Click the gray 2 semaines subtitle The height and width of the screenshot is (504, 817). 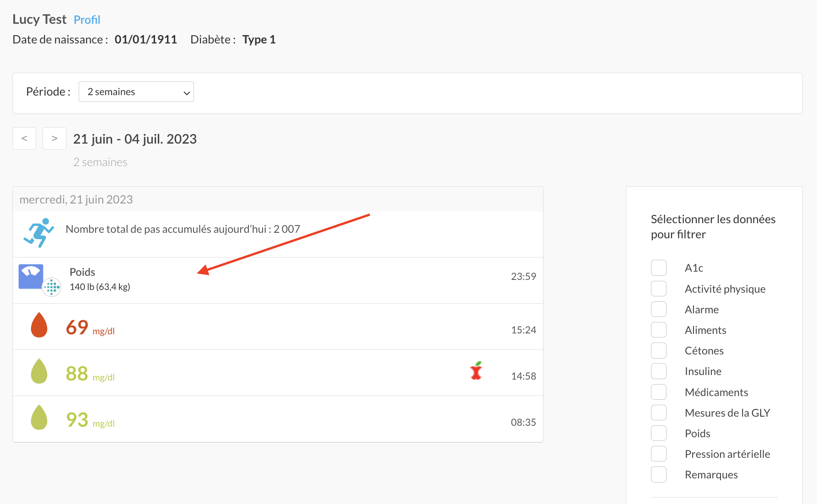tap(100, 162)
